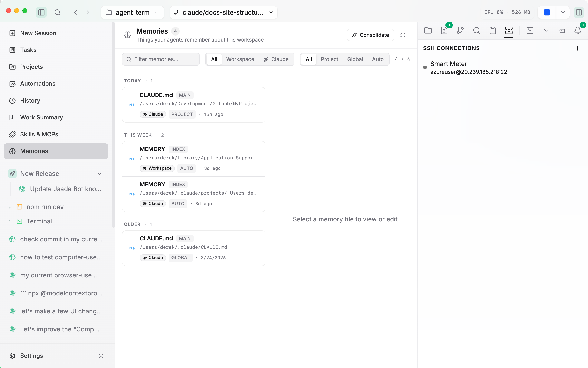This screenshot has height=368, width=588.
Task: Refresh the memories list
Action: pyautogui.click(x=403, y=35)
